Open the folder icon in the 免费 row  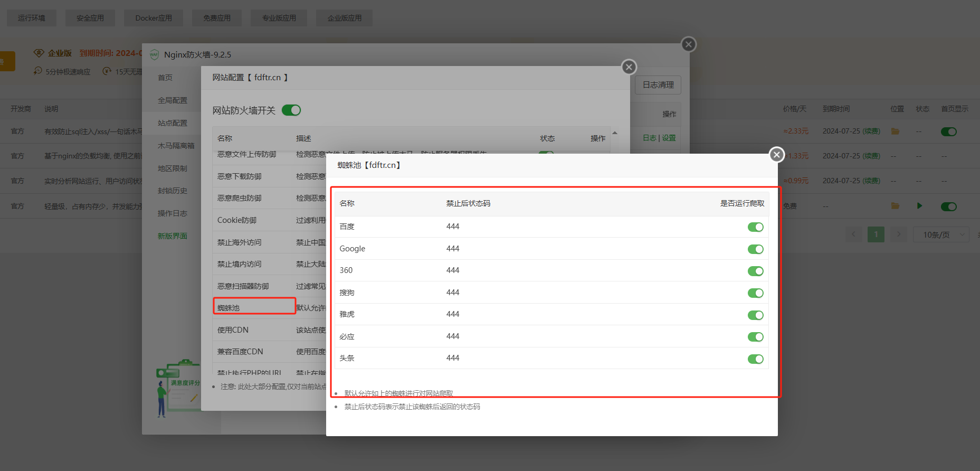(895, 205)
